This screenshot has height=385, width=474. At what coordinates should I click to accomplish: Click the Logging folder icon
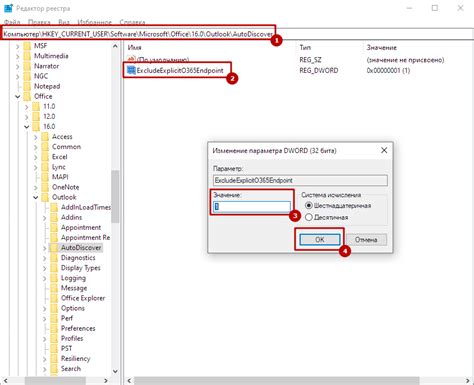pos(54,278)
